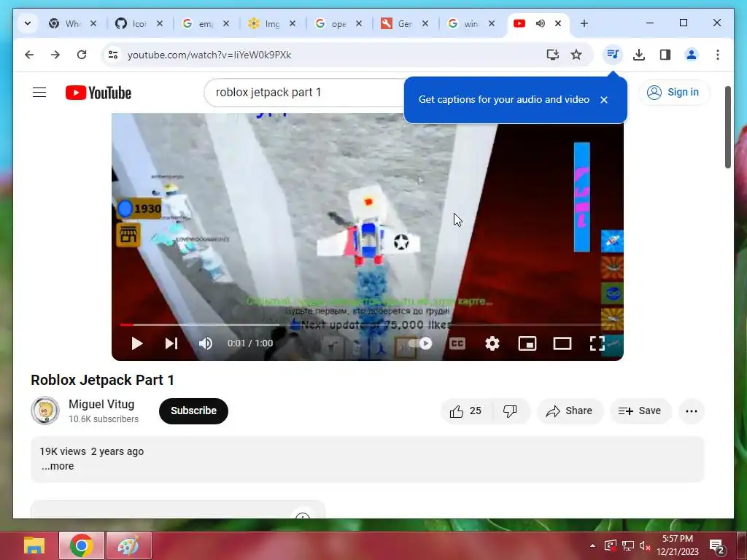Dismiss the captions tooltip with X
747x560 pixels.
coord(604,100)
